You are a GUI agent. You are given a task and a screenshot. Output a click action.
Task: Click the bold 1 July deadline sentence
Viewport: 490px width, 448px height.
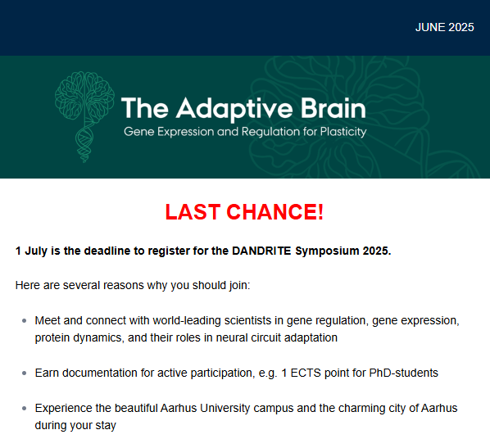[203, 251]
